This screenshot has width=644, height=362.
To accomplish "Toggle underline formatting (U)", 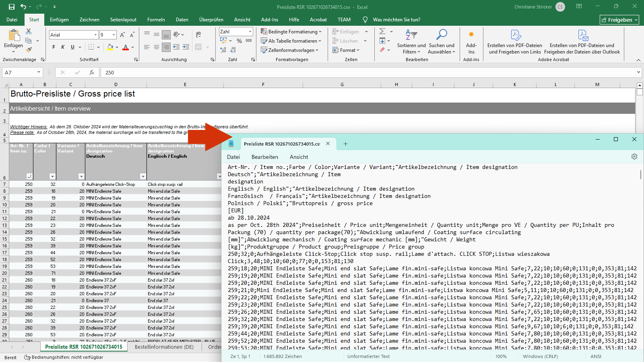I will (72, 47).
